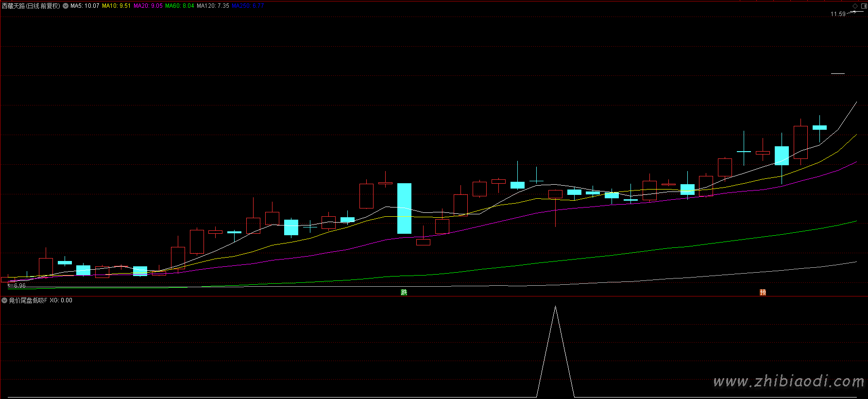The image size is (868, 399).
Task: Click the 11.59 high price label
Action: point(838,14)
